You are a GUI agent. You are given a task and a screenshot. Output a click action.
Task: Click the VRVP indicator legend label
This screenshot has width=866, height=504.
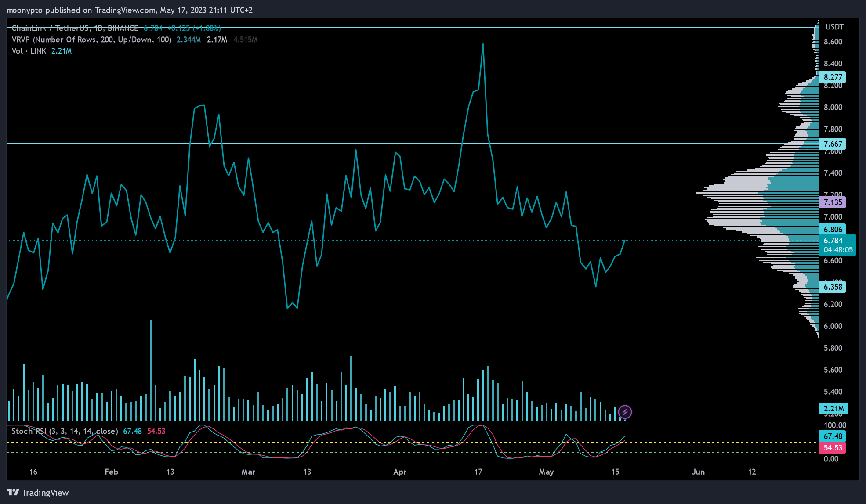[91, 40]
